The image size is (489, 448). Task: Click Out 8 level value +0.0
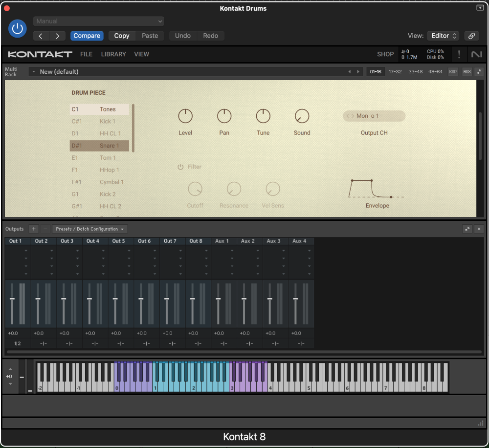coord(193,333)
